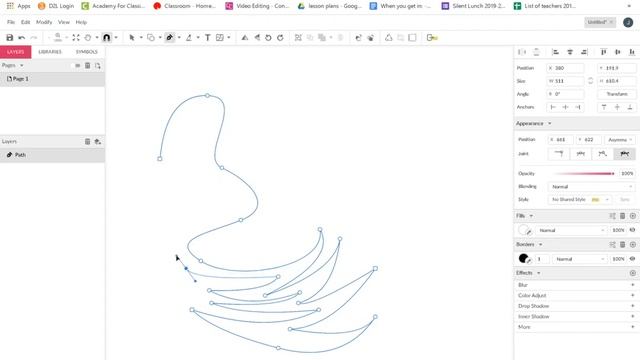Open the Modify menu
Viewport: 640px width, 360px height.
[x=44, y=22]
